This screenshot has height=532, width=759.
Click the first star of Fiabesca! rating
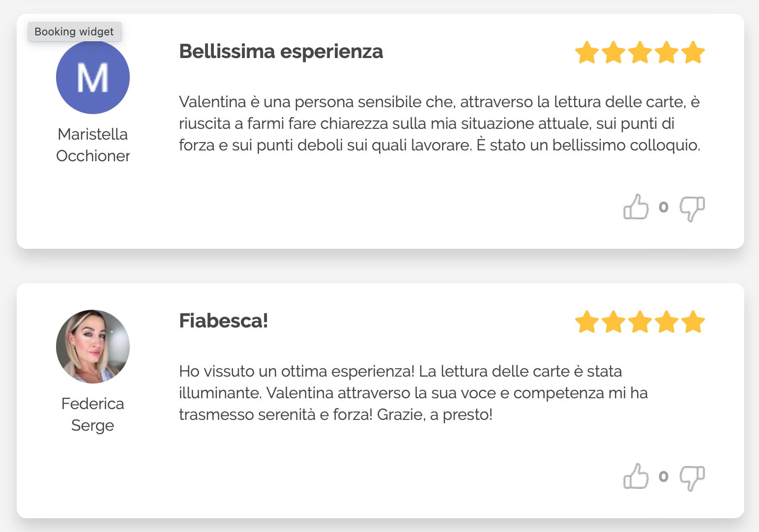click(587, 322)
